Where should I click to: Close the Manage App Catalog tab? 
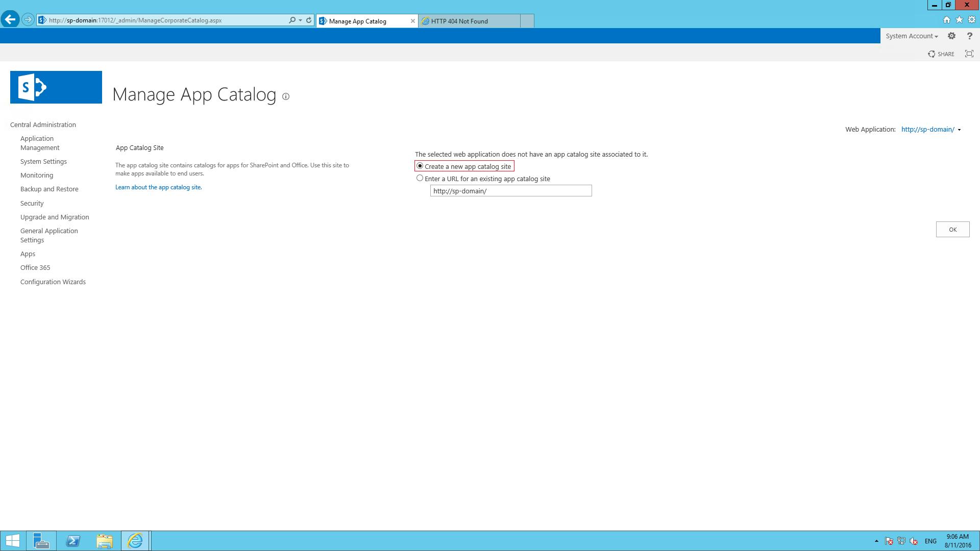coord(412,21)
